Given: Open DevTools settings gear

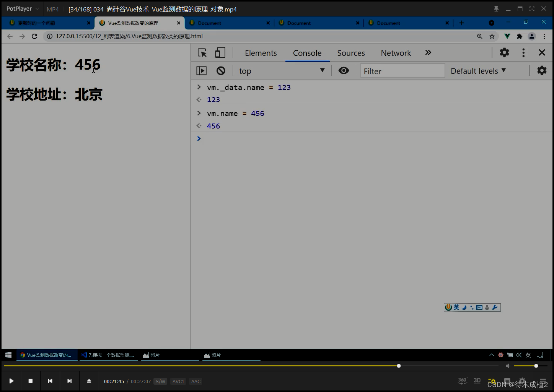Looking at the screenshot, I should click(x=505, y=53).
